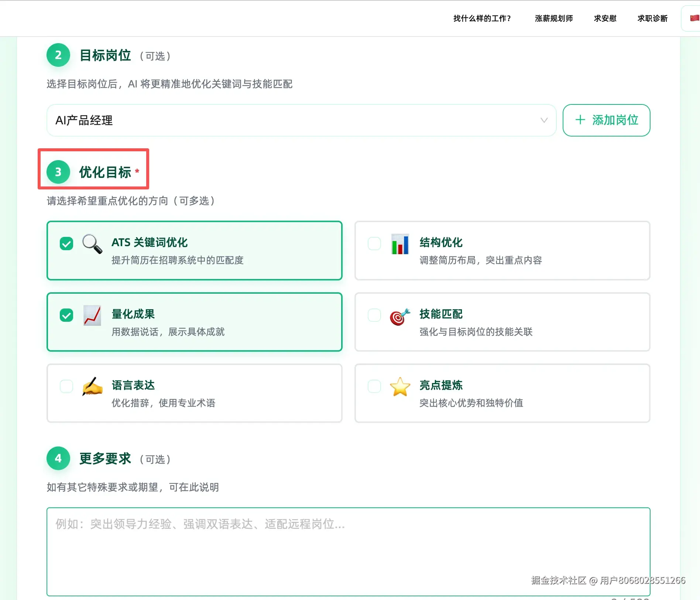Click the magnifying glass icon for ATS keywords
The image size is (700, 600).
[x=92, y=244]
